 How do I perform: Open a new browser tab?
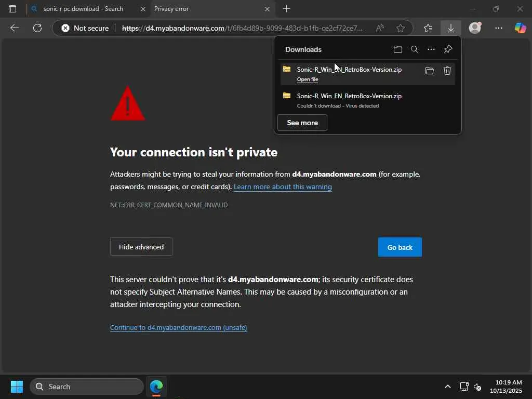point(286,9)
